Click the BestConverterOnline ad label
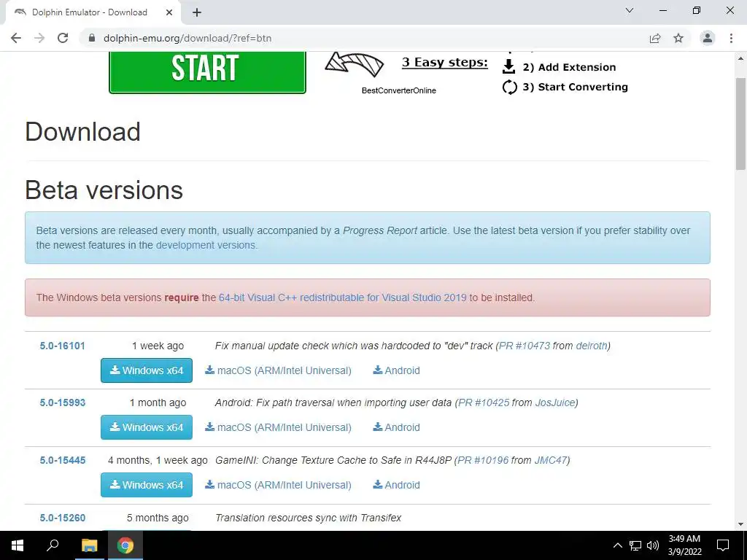 [x=399, y=90]
